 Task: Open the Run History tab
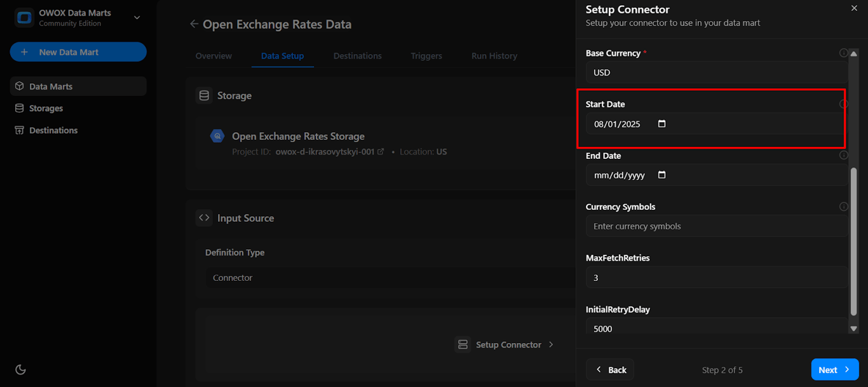pos(494,56)
